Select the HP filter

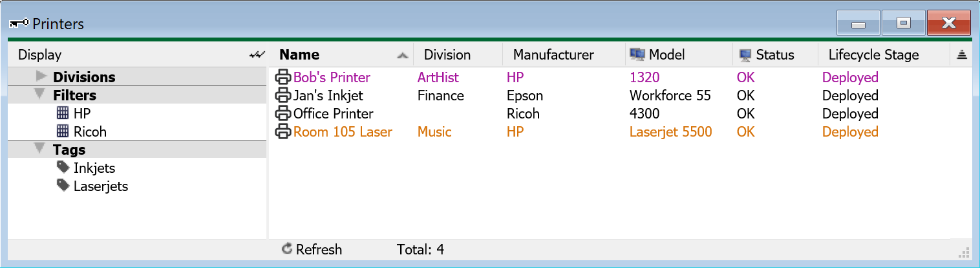click(x=82, y=113)
